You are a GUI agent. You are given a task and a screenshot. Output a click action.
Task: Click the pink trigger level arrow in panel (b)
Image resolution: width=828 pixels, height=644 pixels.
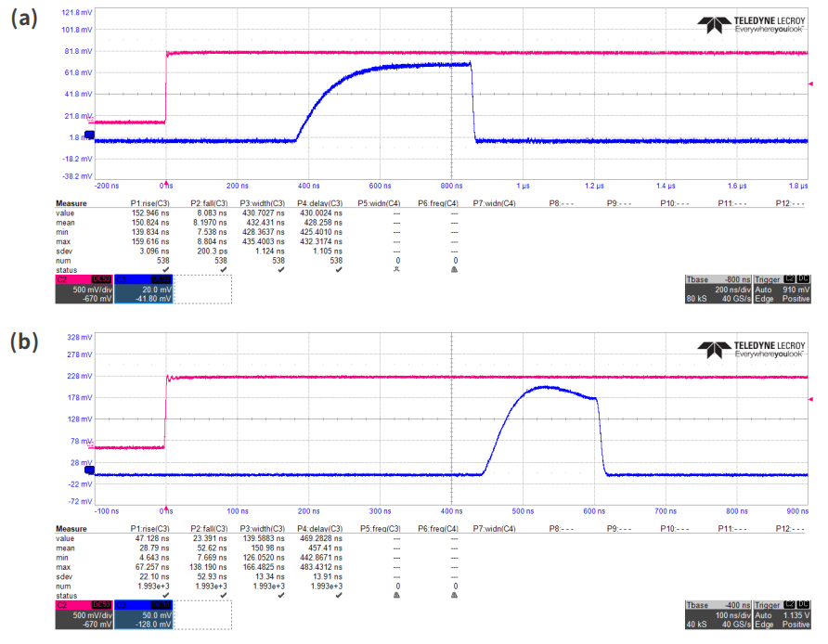point(811,400)
